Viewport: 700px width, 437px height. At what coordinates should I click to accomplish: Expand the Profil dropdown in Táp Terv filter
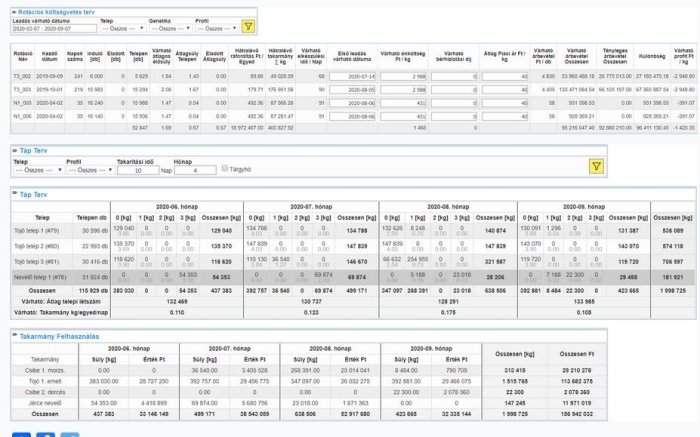(87, 170)
